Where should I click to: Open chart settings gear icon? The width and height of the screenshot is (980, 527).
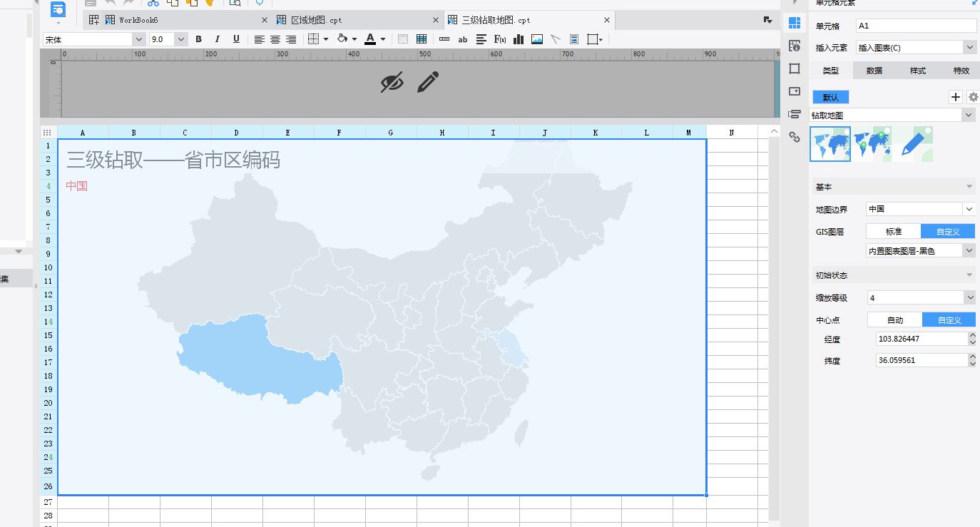[973, 97]
